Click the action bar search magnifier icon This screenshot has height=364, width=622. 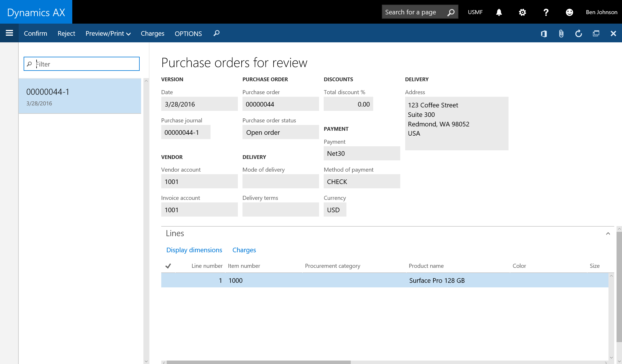tap(217, 33)
